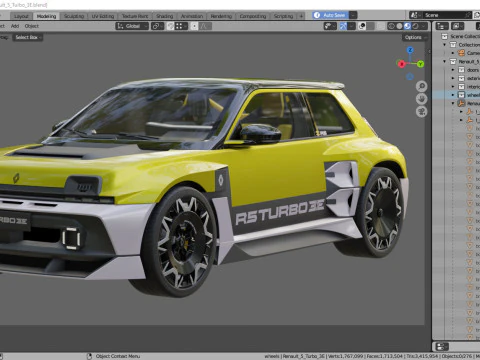Viewport: 480px width, 360px height.
Task: Click the green Y axis gizmo handle
Action: click(x=420, y=64)
